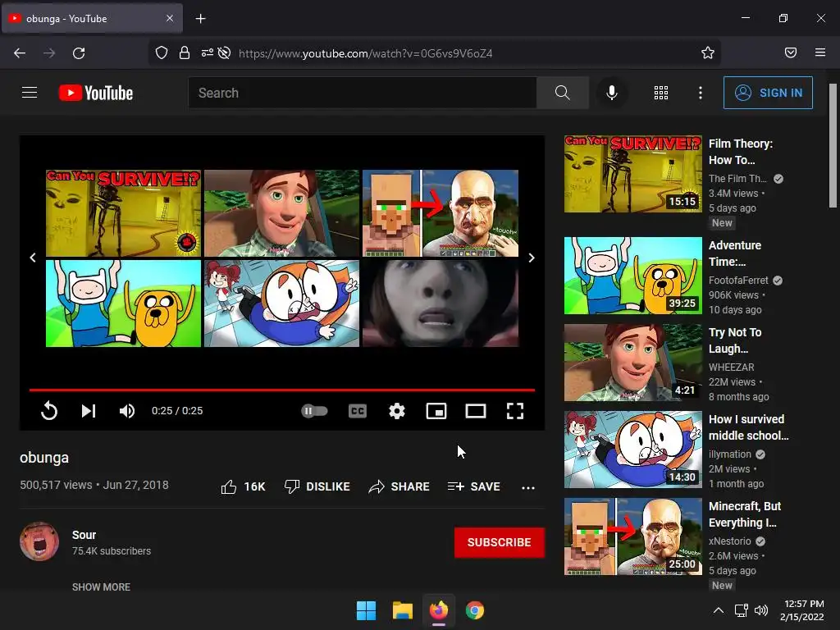Image resolution: width=840 pixels, height=630 pixels.
Task: Close the obunga - YouTube tab
Action: coord(170,18)
